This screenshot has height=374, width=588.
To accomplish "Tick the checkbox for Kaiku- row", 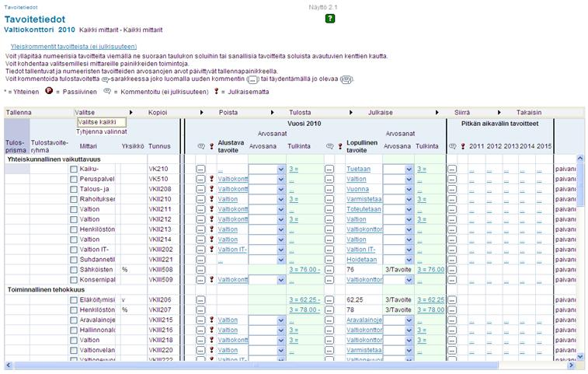I will pos(74,170).
